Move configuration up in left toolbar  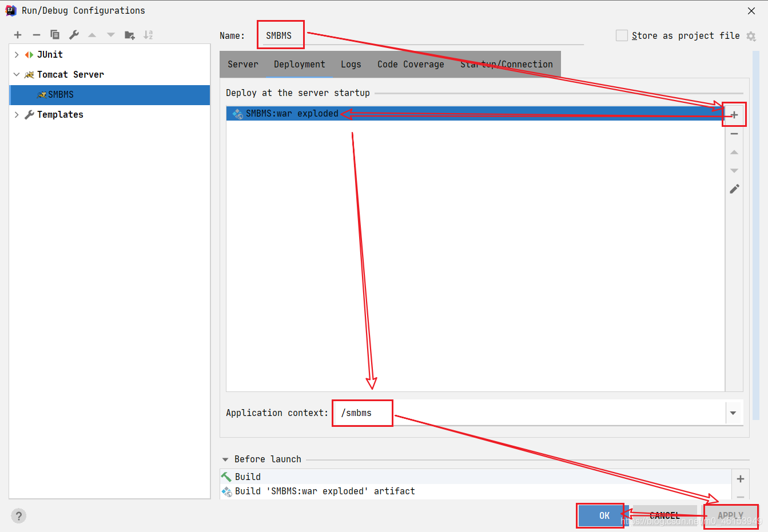pyautogui.click(x=92, y=35)
